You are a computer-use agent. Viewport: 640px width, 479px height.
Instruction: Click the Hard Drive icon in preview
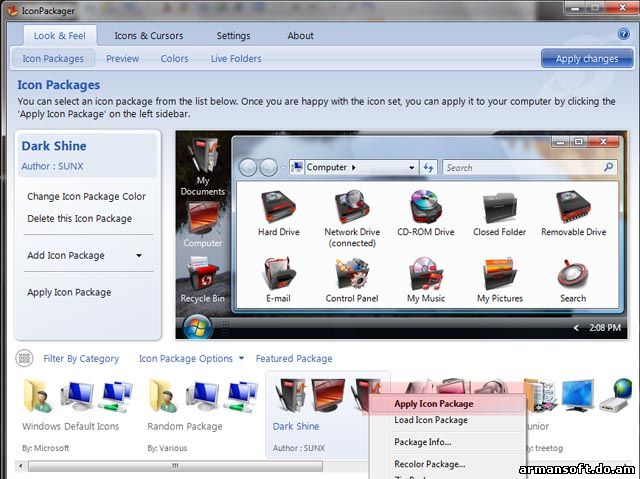[x=278, y=207]
